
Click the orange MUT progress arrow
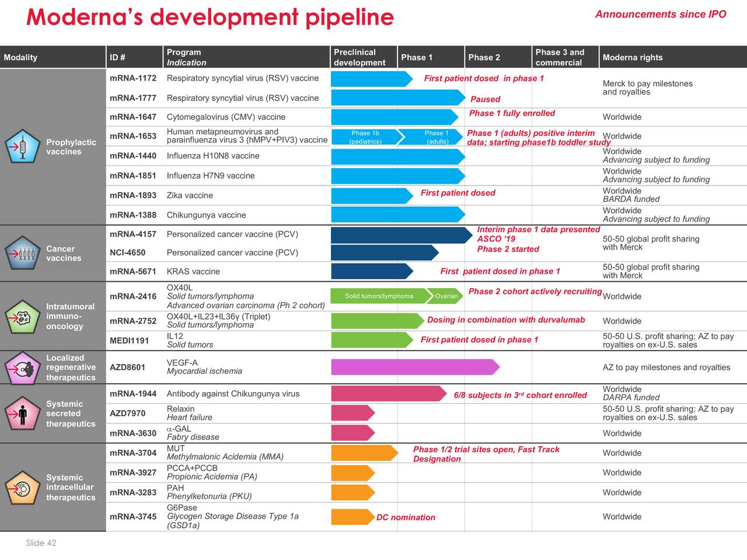[365, 453]
